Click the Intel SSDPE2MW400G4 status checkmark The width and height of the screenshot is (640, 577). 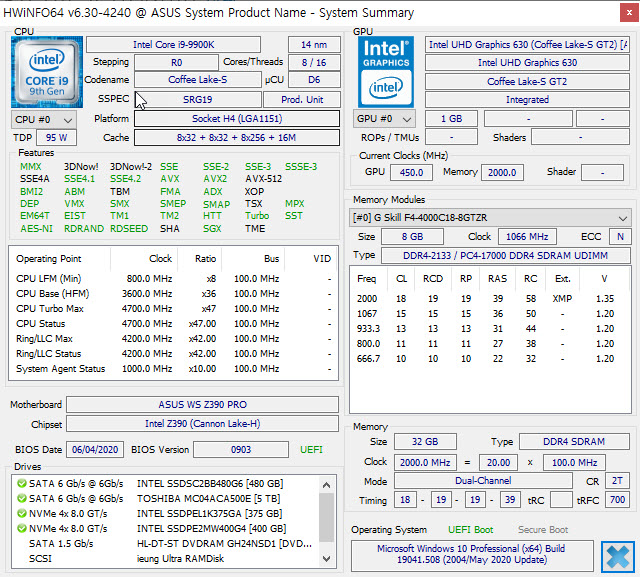[21, 528]
